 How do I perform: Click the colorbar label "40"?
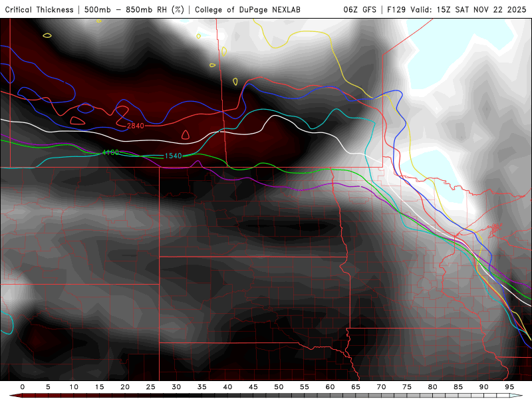(227, 387)
